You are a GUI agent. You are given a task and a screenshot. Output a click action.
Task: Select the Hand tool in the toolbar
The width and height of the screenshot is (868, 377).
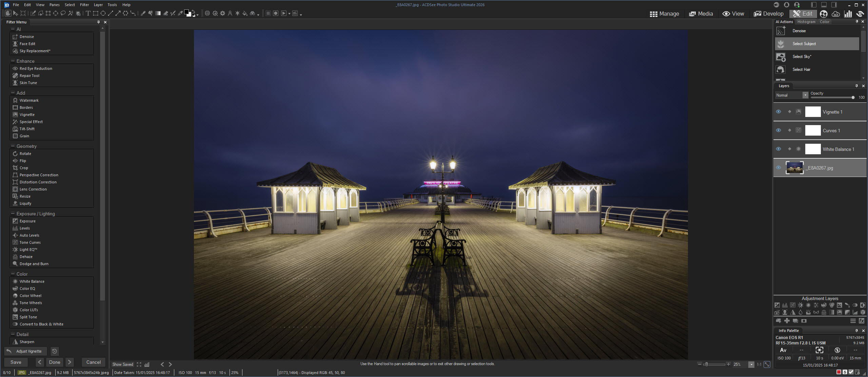click(8, 14)
